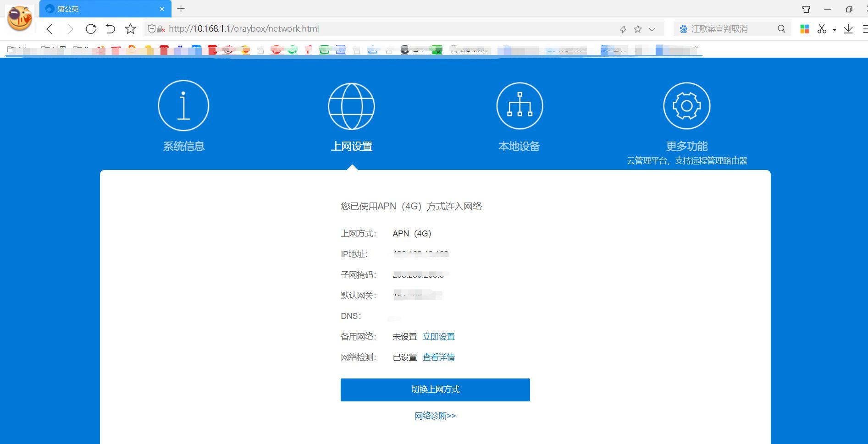
Task: Open the 网络诊断>> link
Action: (435, 416)
